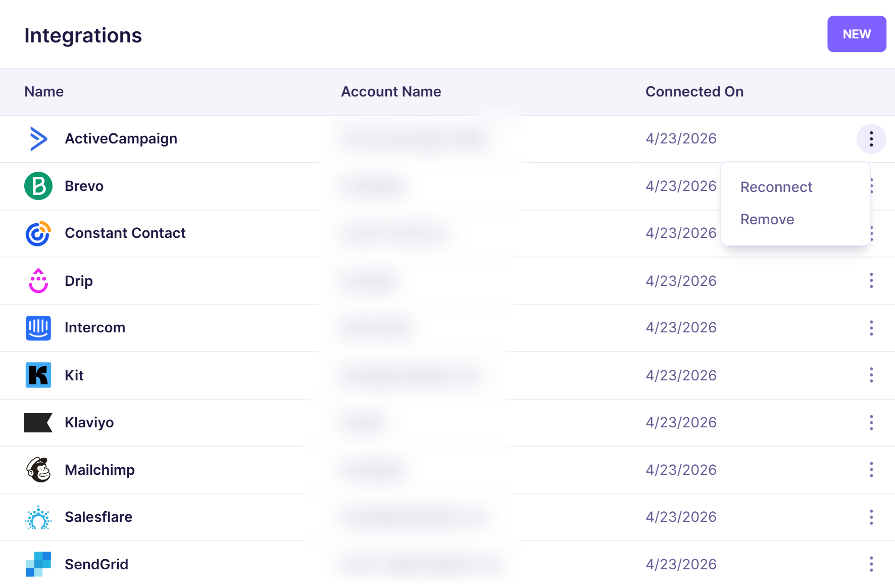Viewport: 895px width, 588px height.
Task: Click the Drip droplet logo icon
Action: pos(38,280)
